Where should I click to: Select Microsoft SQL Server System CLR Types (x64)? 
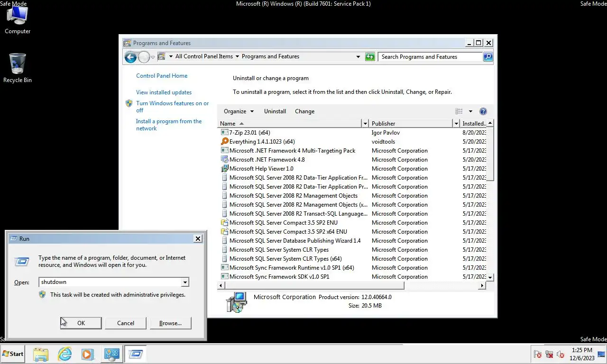[285, 259]
